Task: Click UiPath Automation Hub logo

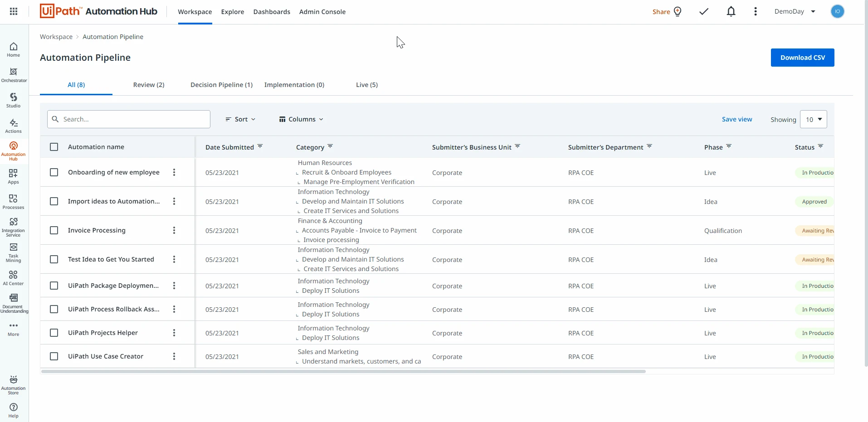Action: (x=98, y=11)
